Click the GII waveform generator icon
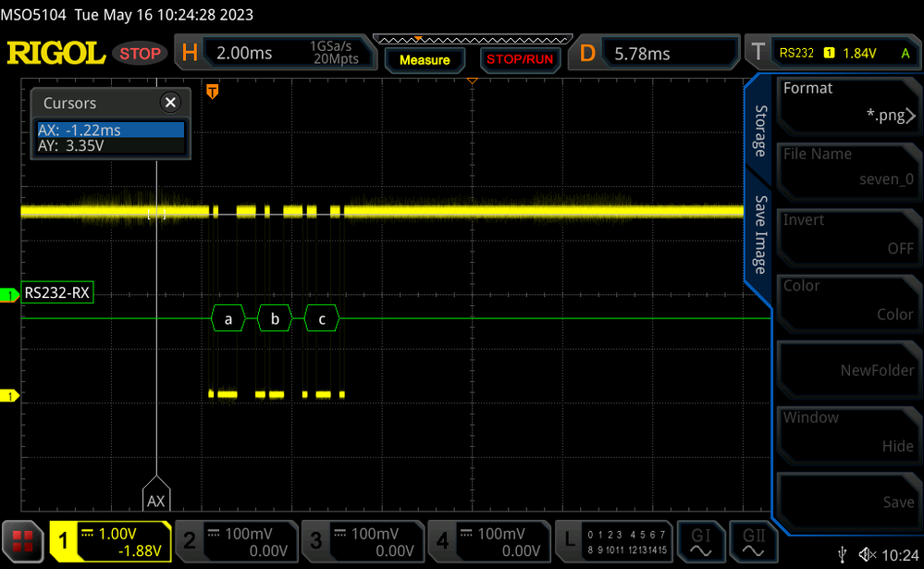924x569 pixels. [753, 542]
